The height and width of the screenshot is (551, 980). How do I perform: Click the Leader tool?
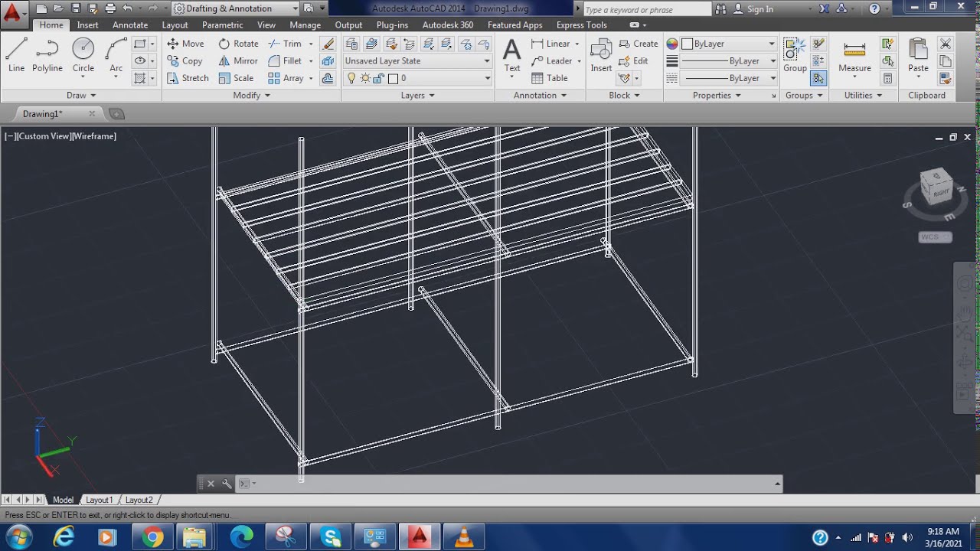pyautogui.click(x=552, y=60)
